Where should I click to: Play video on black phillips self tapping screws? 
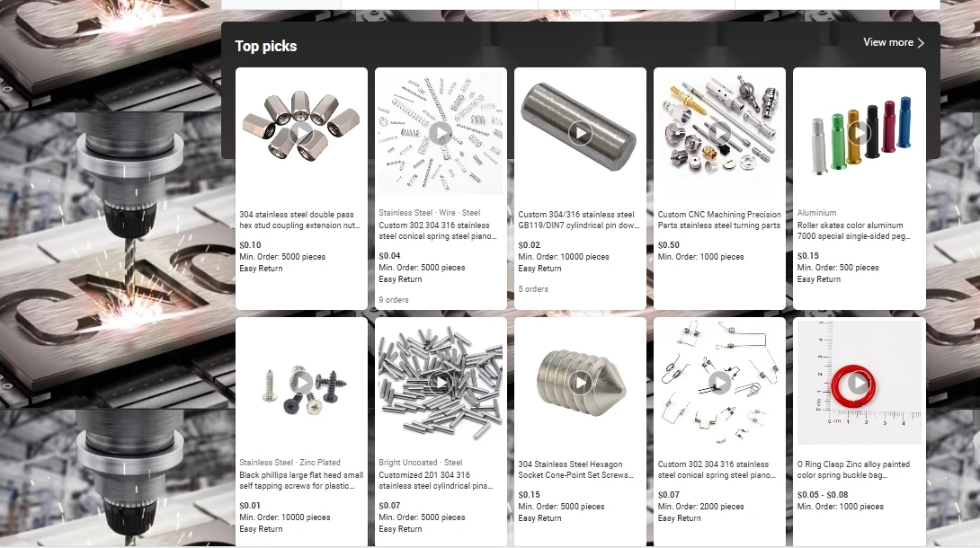pos(301,383)
